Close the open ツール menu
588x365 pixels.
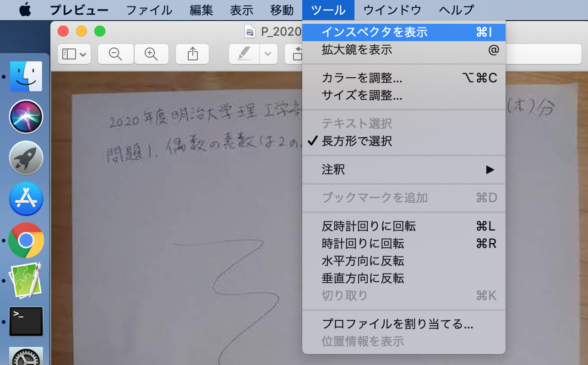click(328, 10)
